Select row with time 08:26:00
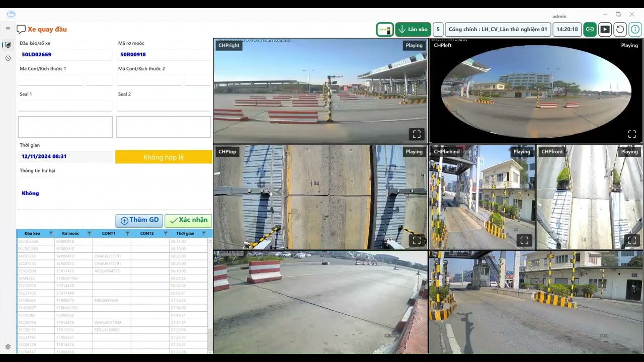Image resolution: width=644 pixels, height=362 pixels. click(112, 256)
